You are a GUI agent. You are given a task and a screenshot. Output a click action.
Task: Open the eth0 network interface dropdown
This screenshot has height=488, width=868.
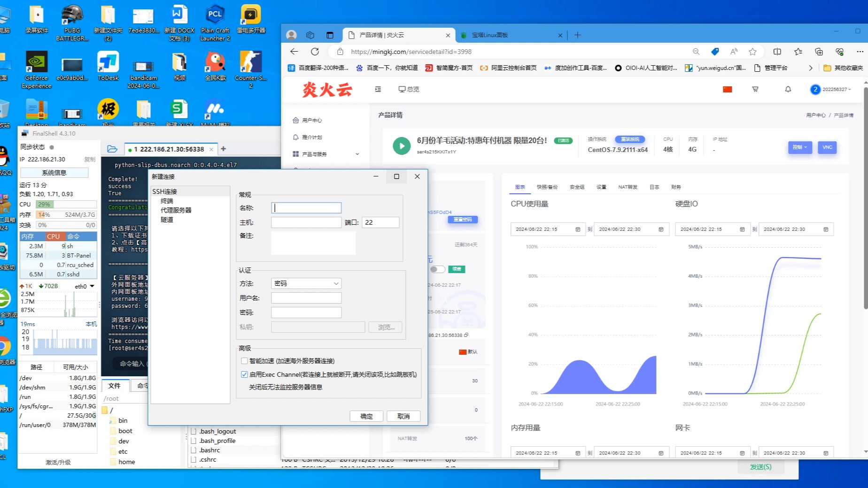(92, 286)
